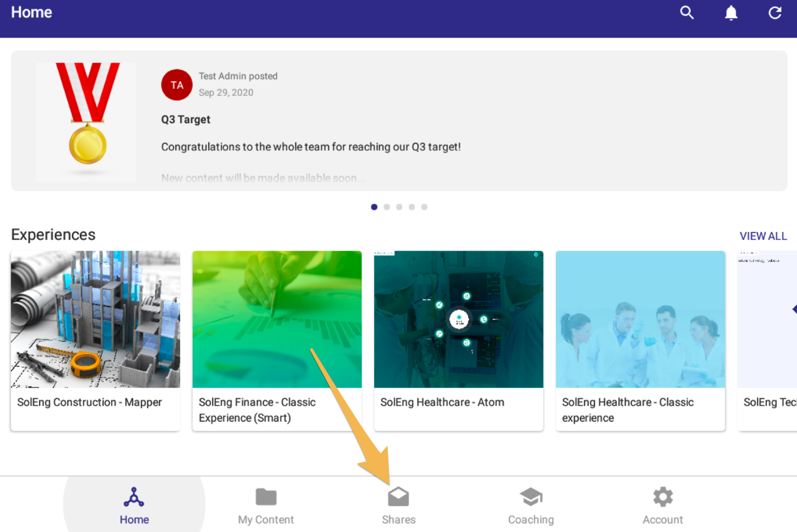Open notifications bell icon
This screenshot has width=797, height=532.
(x=731, y=12)
